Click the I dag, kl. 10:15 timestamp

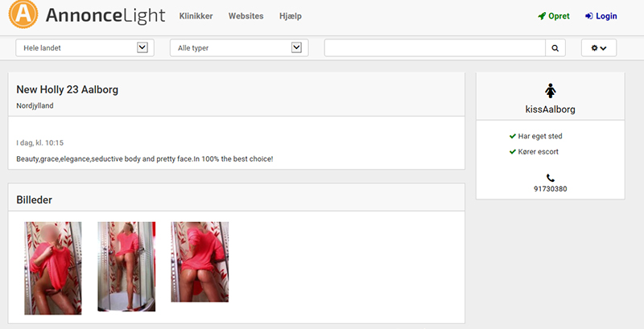(x=39, y=142)
